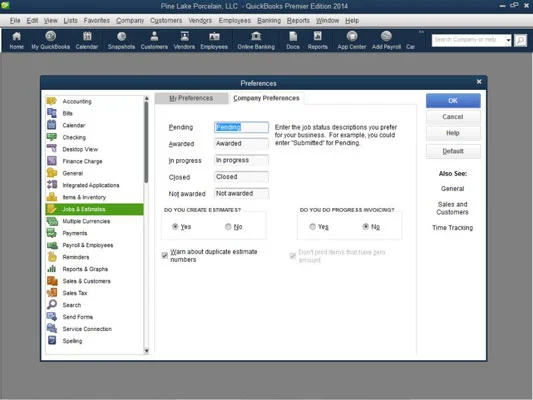This screenshot has height=400, width=533.
Task: Toggle warn about duplicate estimate numbers
Action: (165, 255)
